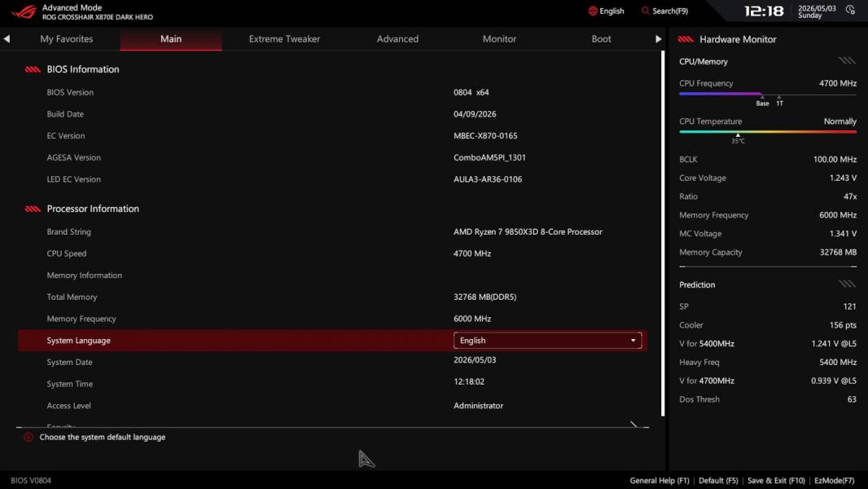Open the clock settings icon beside date
The width and height of the screenshot is (868, 489).
(x=850, y=10)
